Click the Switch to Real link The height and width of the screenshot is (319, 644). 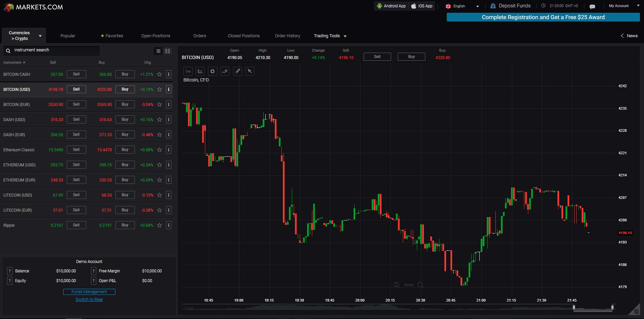[x=89, y=300]
